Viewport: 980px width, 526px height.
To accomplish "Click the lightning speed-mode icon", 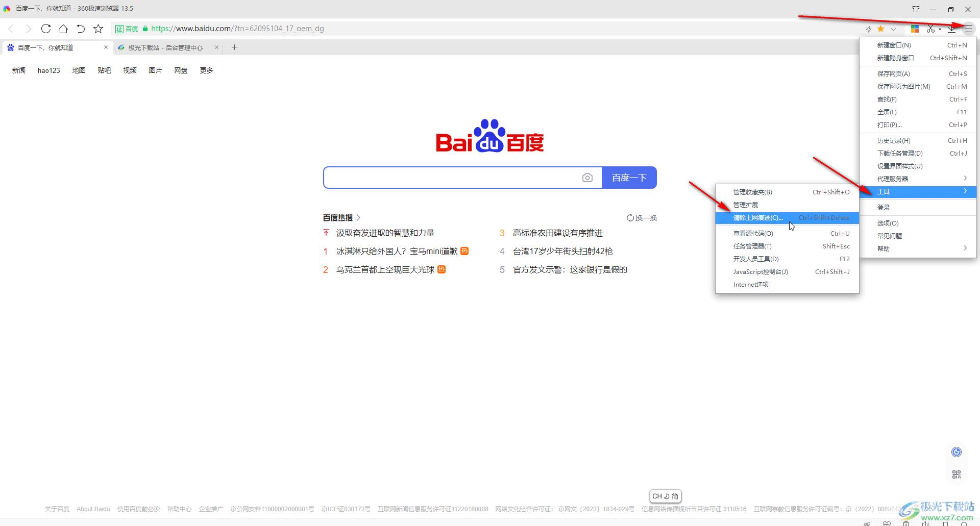I will pos(869,29).
